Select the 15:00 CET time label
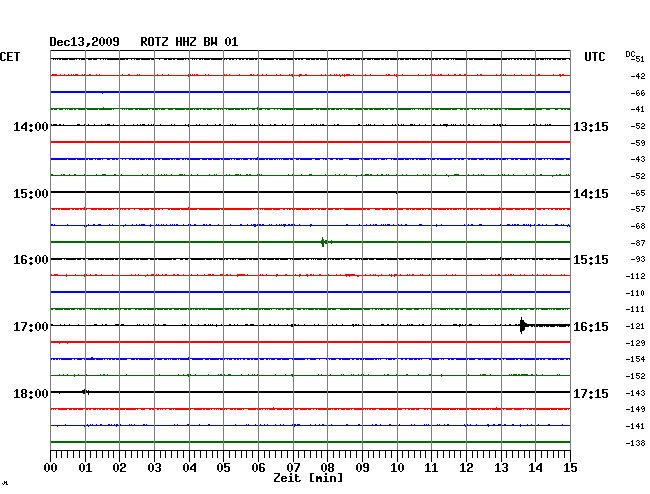The image size is (650, 494). [31, 194]
